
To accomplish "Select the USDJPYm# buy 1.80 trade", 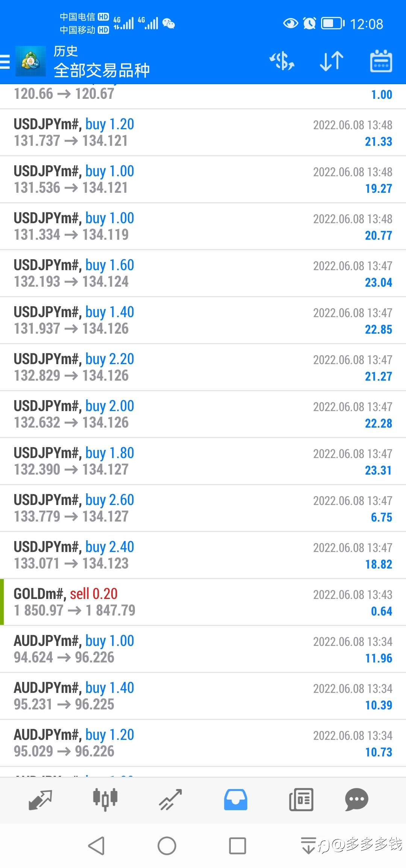I will click(x=203, y=461).
